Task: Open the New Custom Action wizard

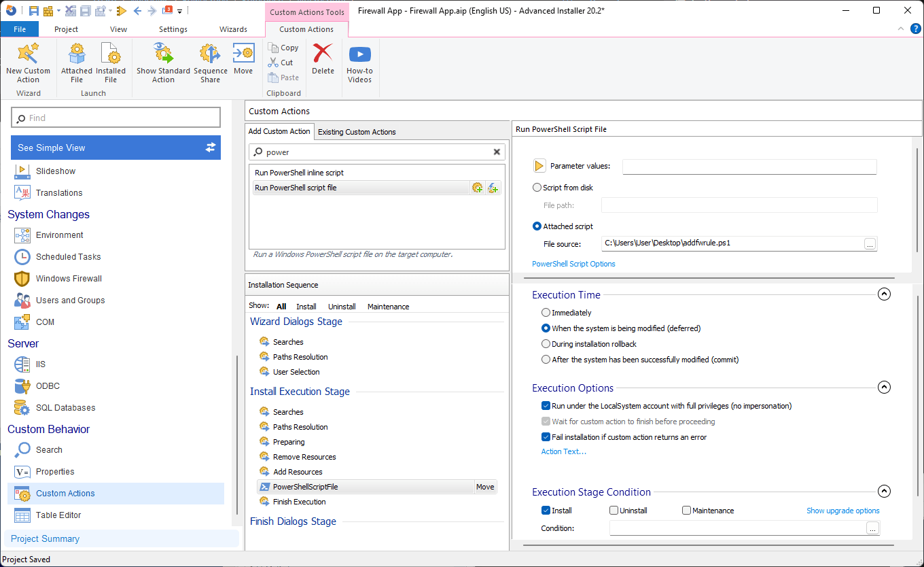Action: [x=28, y=63]
